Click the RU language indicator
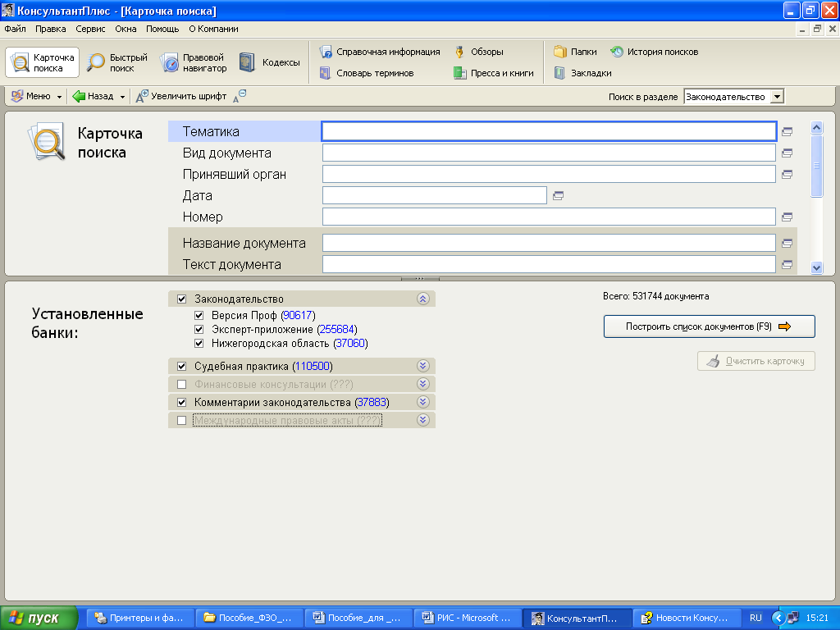The image size is (840, 630). (x=756, y=619)
